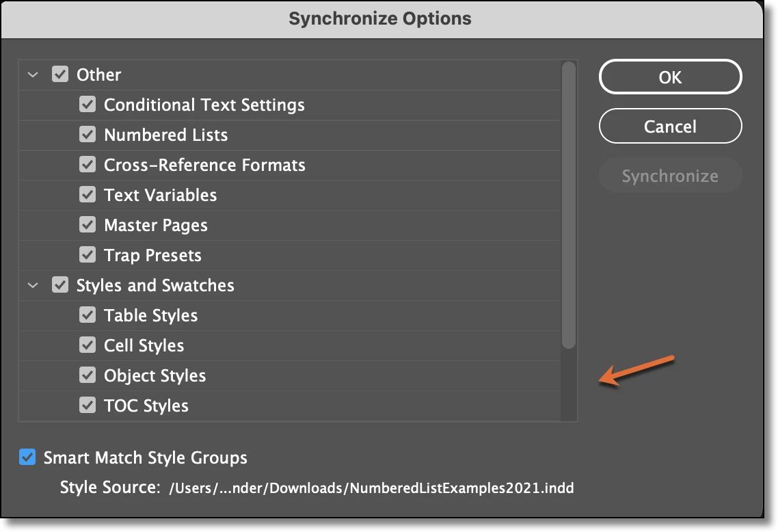Click the options list scrollbar thumb
This screenshot has width=778, height=532.
(569, 205)
